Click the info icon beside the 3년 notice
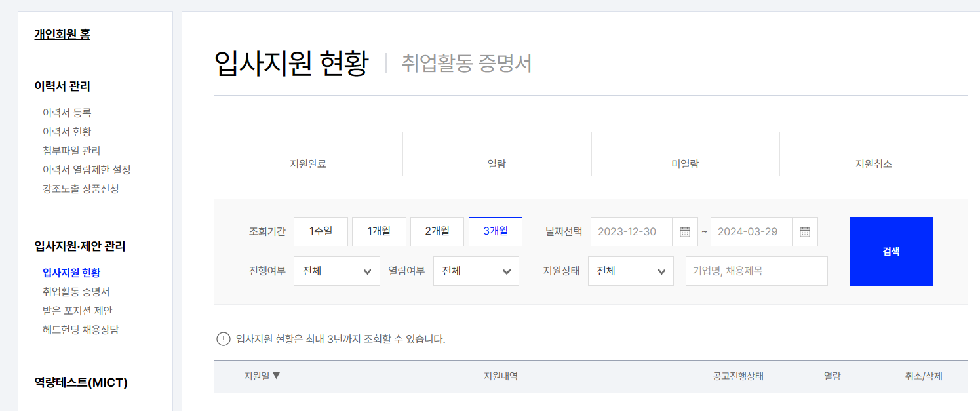The image size is (980, 411). click(224, 339)
